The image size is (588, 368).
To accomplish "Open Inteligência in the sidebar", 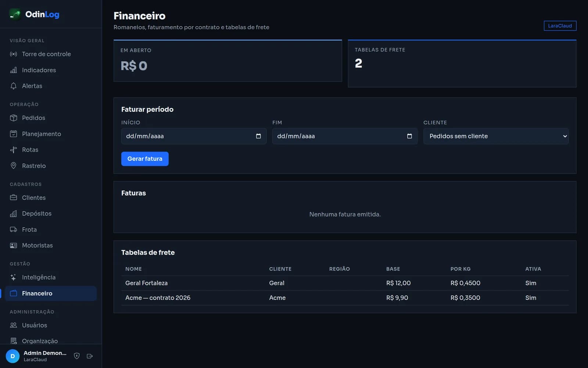I will pos(51,277).
